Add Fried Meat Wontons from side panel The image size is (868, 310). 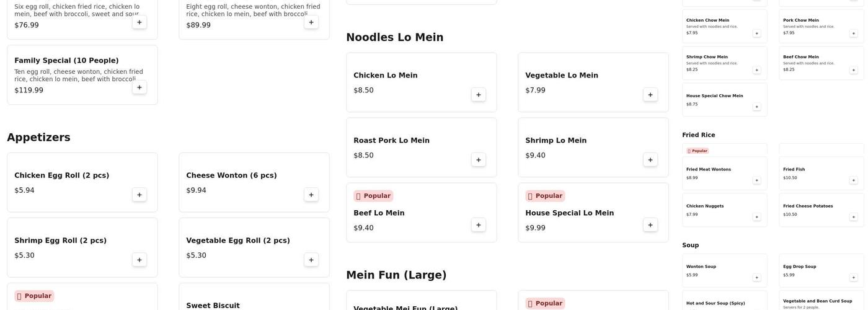[x=756, y=180]
